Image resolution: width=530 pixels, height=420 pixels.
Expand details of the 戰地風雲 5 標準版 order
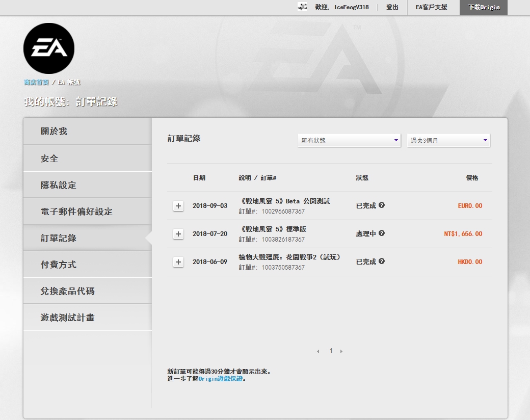178,234
